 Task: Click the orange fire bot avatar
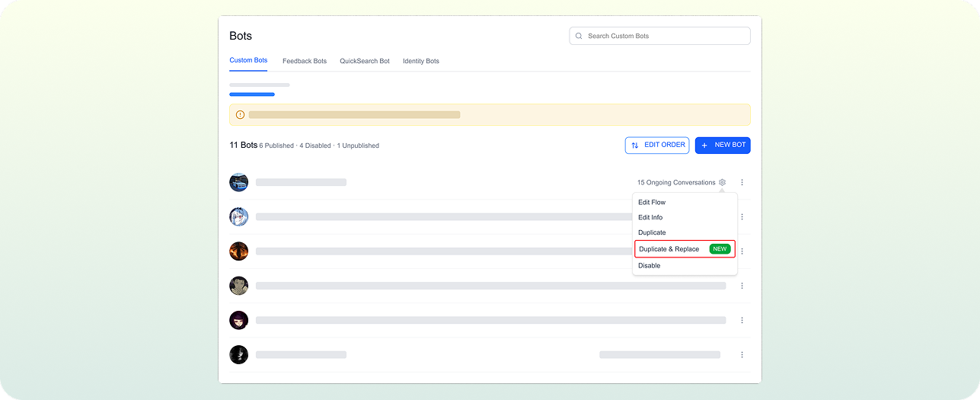[239, 251]
